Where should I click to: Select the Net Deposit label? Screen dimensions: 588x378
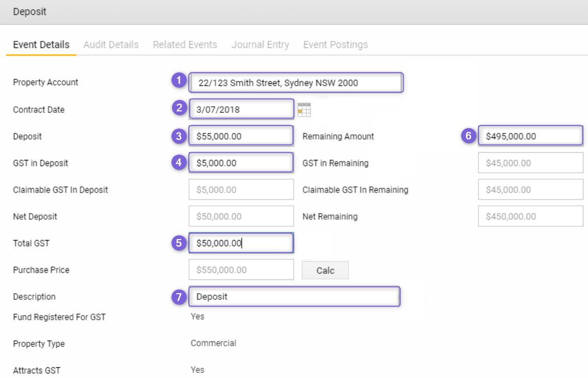(35, 217)
